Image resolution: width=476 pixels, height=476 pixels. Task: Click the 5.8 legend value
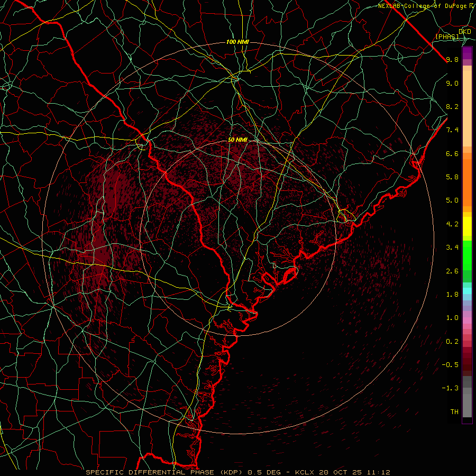pyautogui.click(x=452, y=177)
